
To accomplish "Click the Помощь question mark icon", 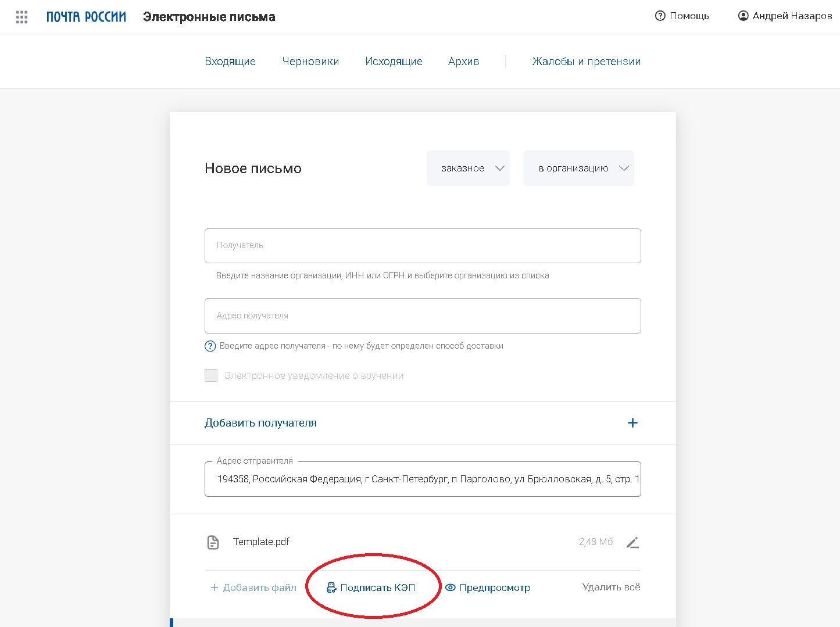I will tap(660, 16).
